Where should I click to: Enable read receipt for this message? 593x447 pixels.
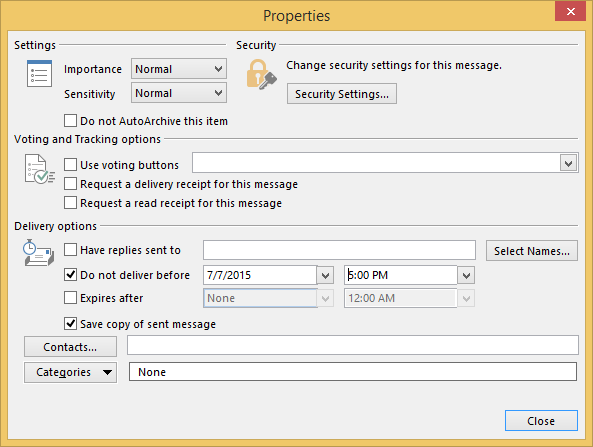pyautogui.click(x=70, y=203)
